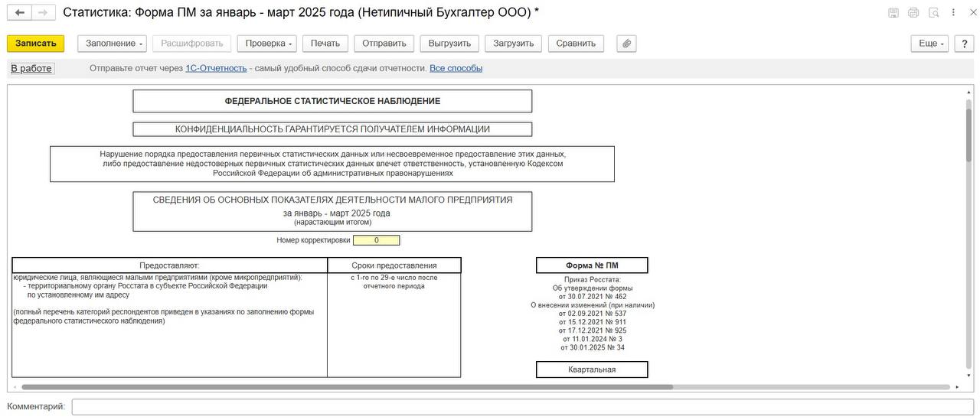The width and height of the screenshot is (980, 420).
Task: Click the 'Приказ Росстата:' line
Action: [593, 280]
